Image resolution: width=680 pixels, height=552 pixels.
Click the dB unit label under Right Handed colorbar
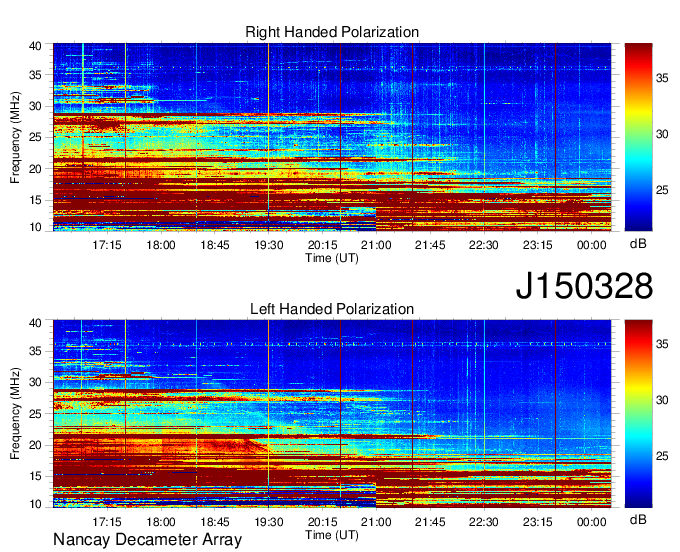[x=638, y=244]
